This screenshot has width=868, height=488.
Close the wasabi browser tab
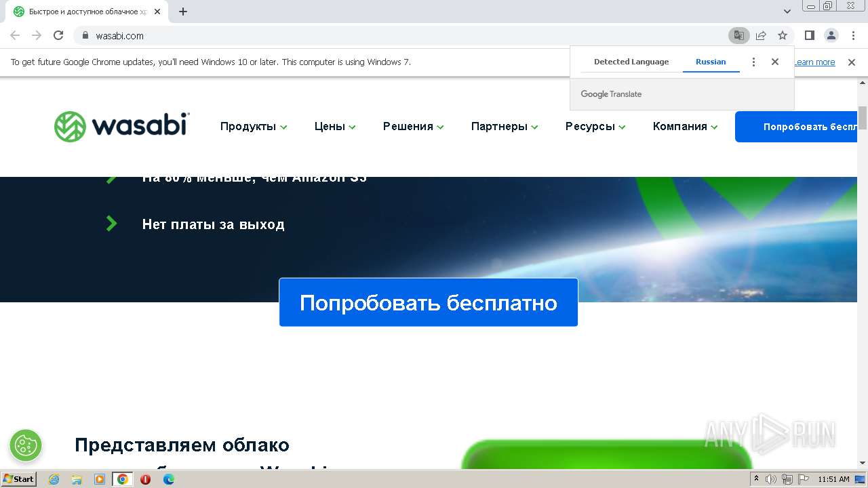[157, 12]
